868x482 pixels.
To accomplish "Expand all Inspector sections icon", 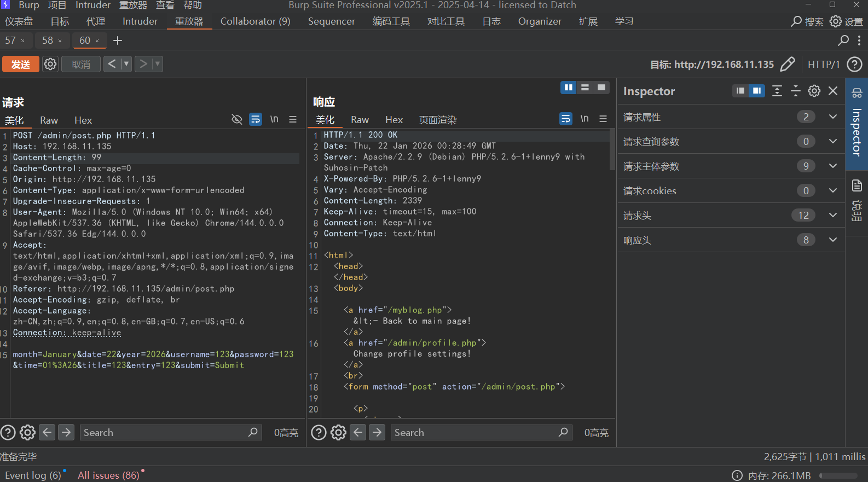I will coord(777,91).
